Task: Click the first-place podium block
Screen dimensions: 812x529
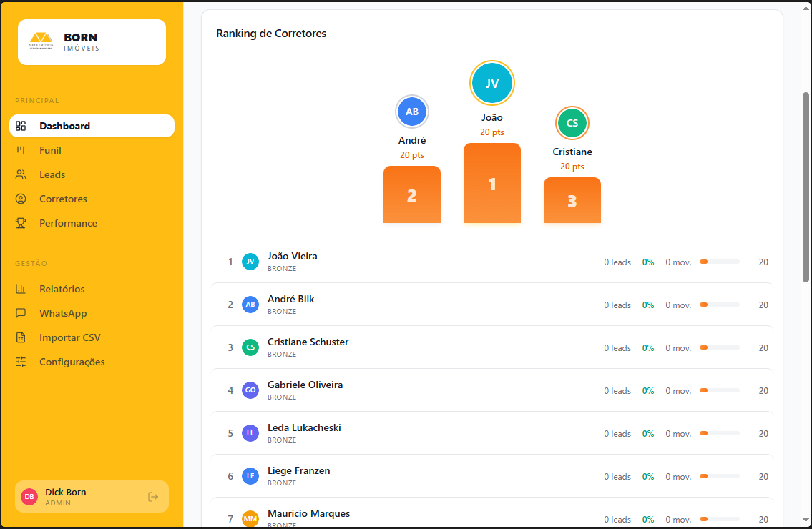Action: [492, 184]
